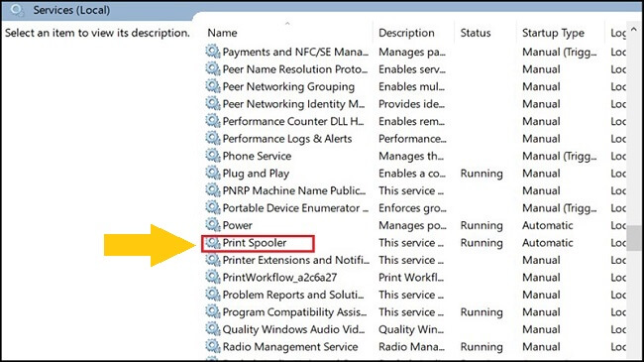Image resolution: width=644 pixels, height=362 pixels.
Task: Click the 'Enables a co...' description cell
Action: [412, 174]
